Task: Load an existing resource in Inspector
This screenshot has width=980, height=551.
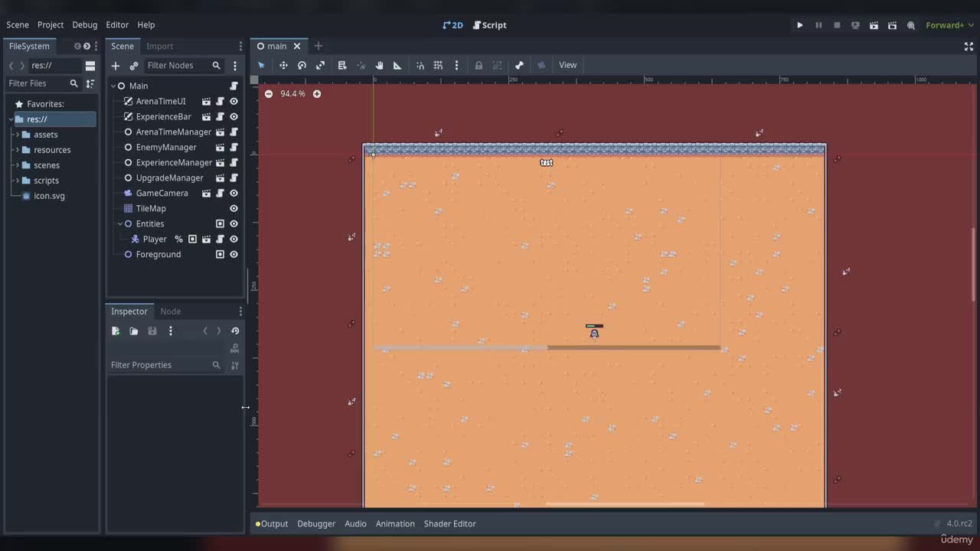Action: [134, 331]
